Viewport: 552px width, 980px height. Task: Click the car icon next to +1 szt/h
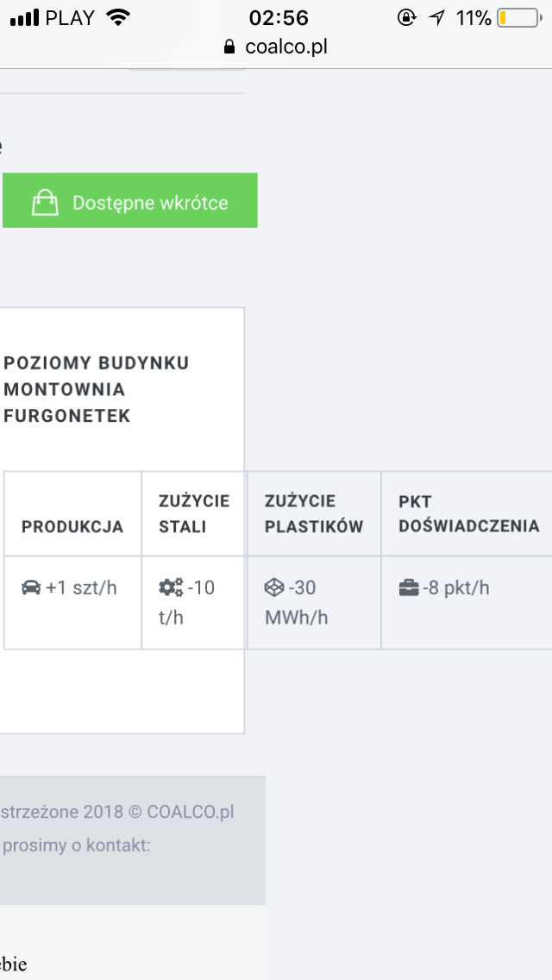pyautogui.click(x=31, y=588)
